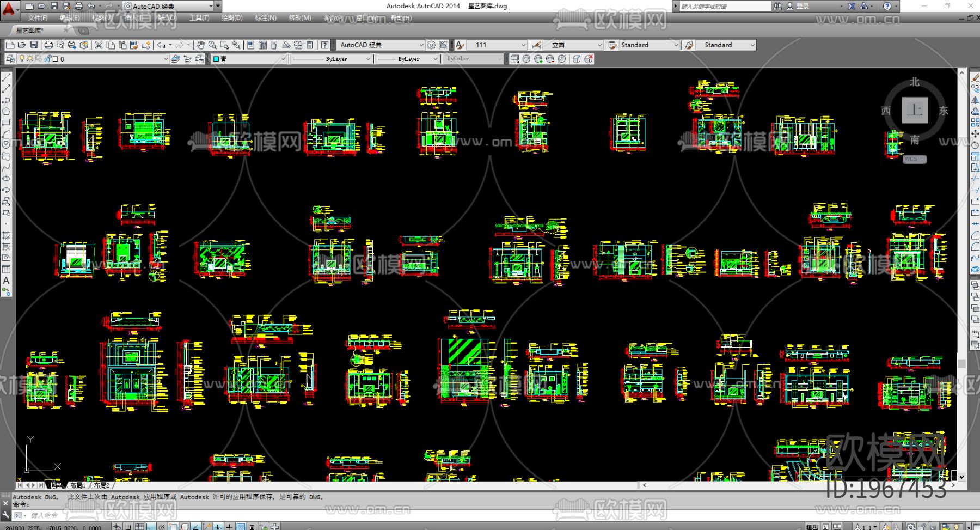Click the WCS label under the ViewCube
980x530 pixels.
coord(914,159)
